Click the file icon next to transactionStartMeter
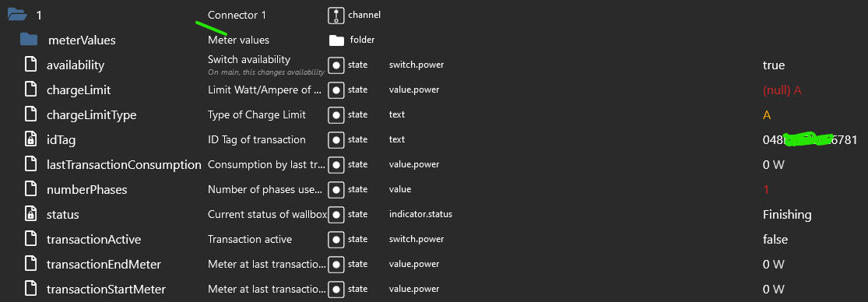Image resolution: width=868 pixels, height=302 pixels. (31, 289)
